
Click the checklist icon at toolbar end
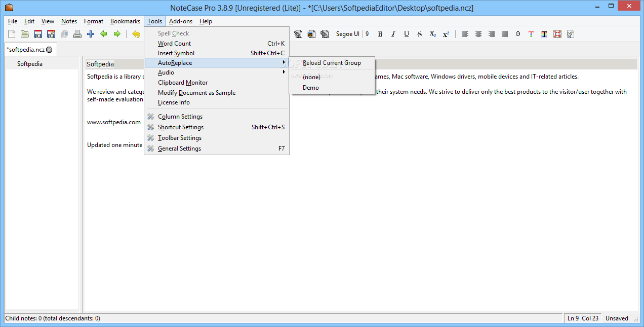571,34
